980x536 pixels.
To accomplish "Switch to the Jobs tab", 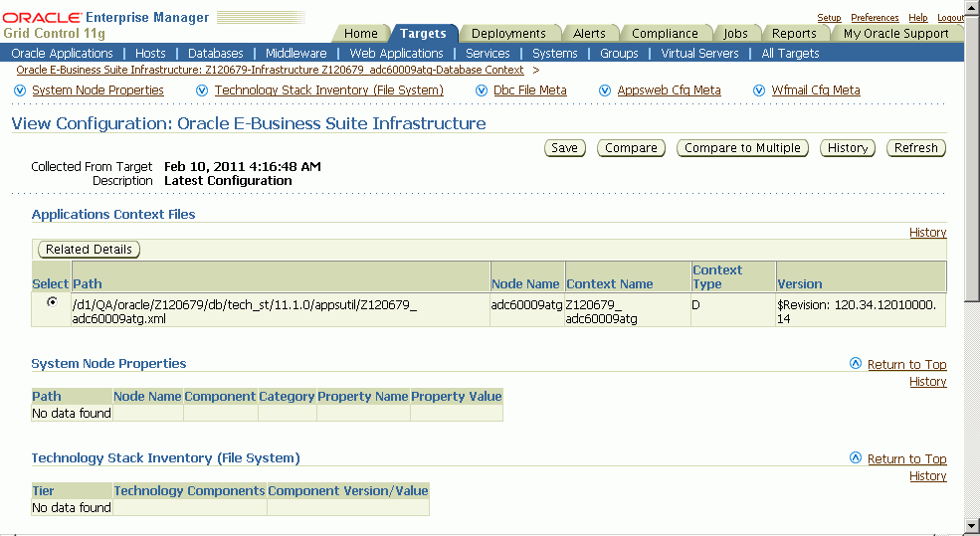I will (735, 33).
